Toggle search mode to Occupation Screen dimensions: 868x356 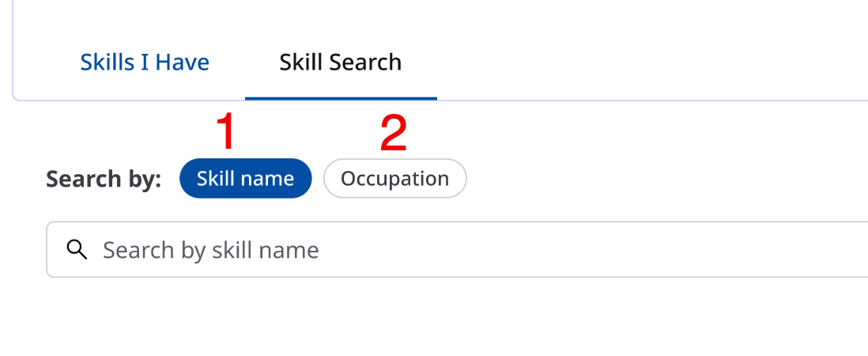click(x=394, y=179)
